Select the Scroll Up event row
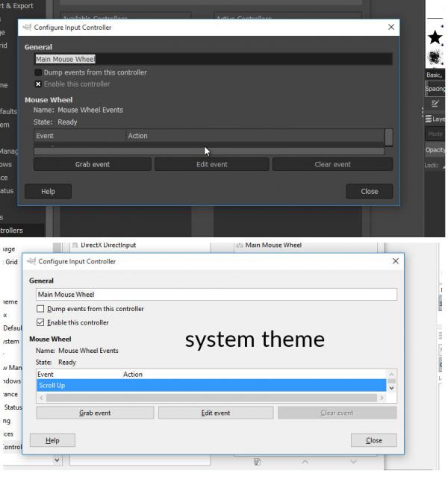 [211, 385]
